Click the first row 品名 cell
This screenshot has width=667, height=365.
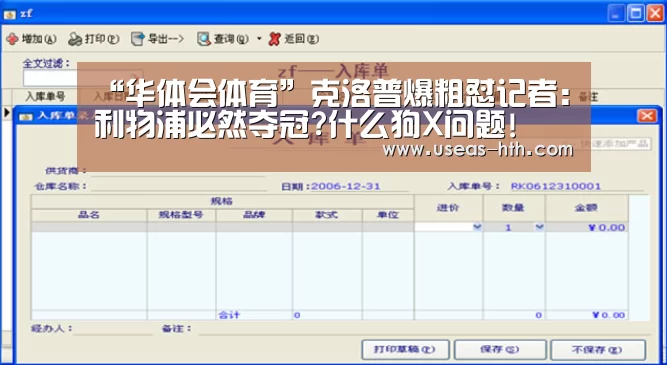pyautogui.click(x=89, y=227)
